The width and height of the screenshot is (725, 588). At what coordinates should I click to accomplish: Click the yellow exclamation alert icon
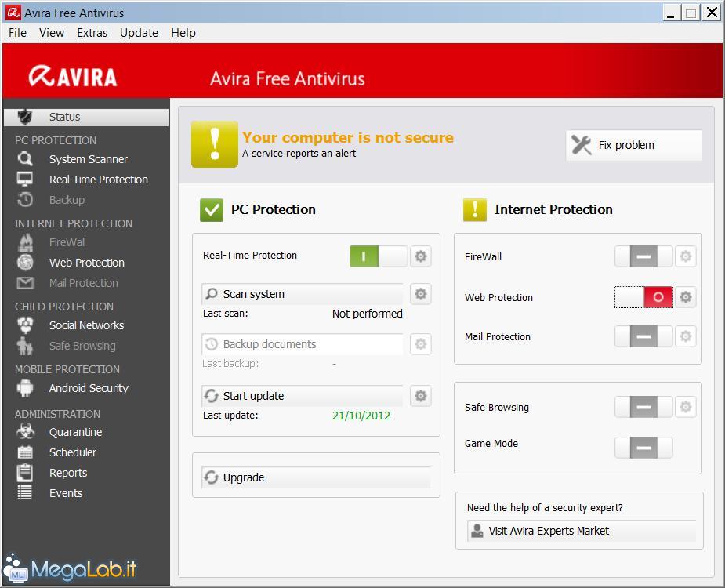215,144
